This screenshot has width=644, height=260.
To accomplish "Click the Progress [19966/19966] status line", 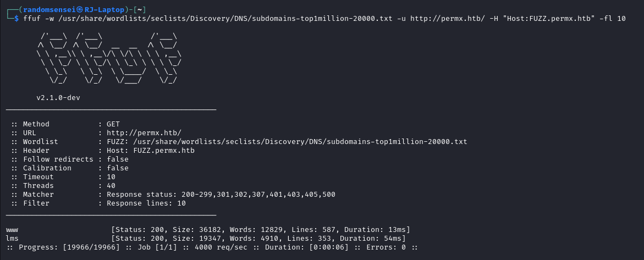I will (x=212, y=248).
